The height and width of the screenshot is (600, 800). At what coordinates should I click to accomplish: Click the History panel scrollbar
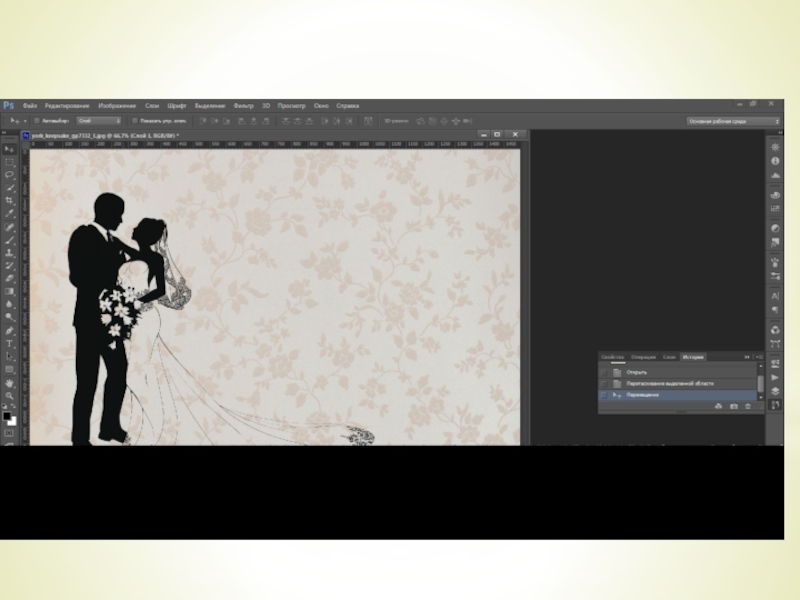click(x=761, y=383)
